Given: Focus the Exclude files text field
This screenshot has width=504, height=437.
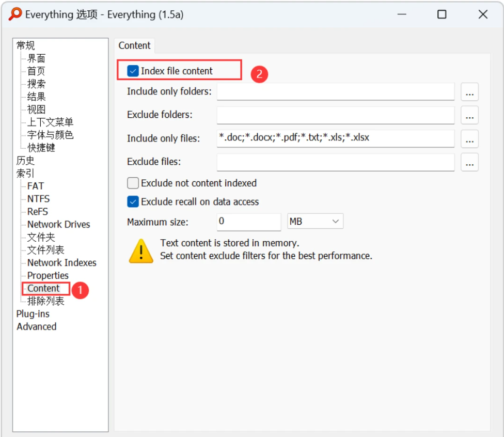Looking at the screenshot, I should coord(336,162).
